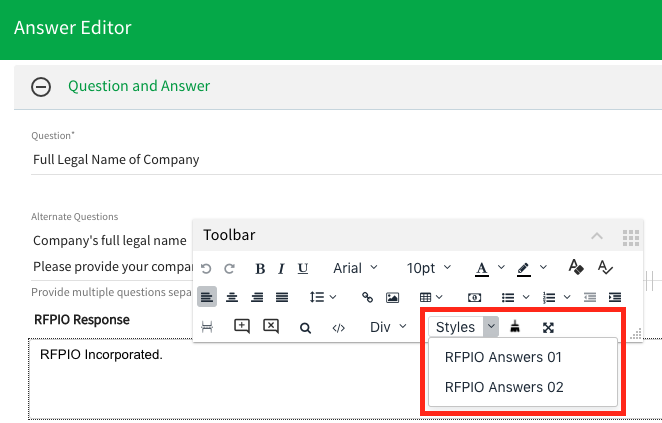662x423 pixels.
Task: Click the editor resize handle corner
Action: [636, 334]
